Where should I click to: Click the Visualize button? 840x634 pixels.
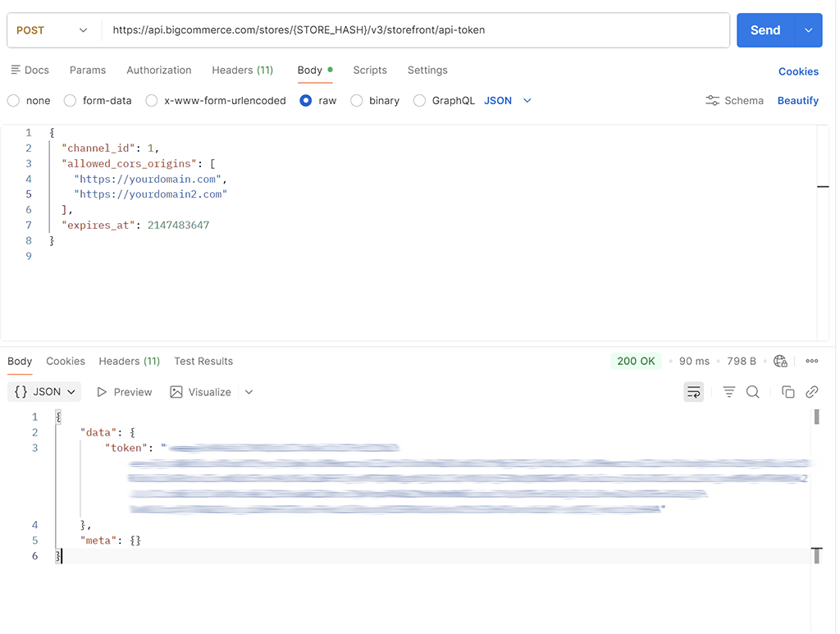pos(201,392)
